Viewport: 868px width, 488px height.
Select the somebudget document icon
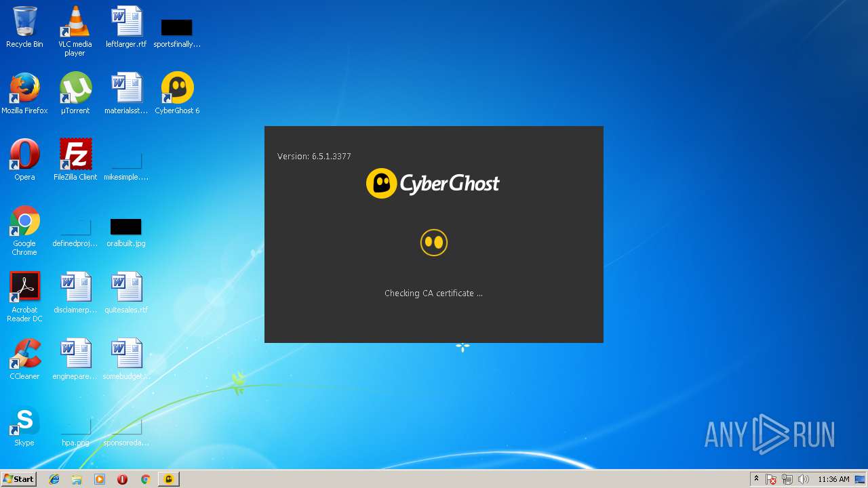point(126,359)
